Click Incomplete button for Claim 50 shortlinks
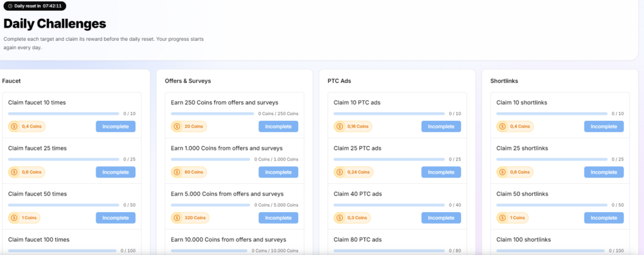This screenshot has height=255, width=644. [604, 218]
